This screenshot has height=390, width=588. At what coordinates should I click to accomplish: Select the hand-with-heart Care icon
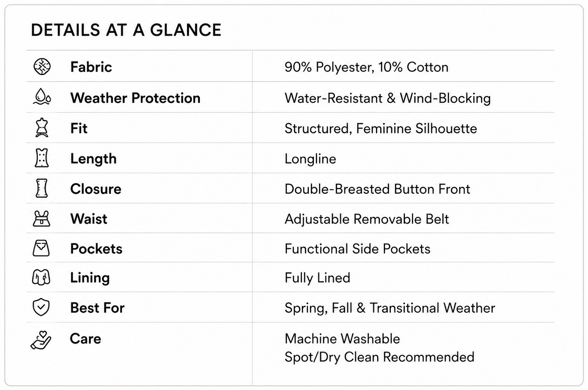pyautogui.click(x=41, y=340)
